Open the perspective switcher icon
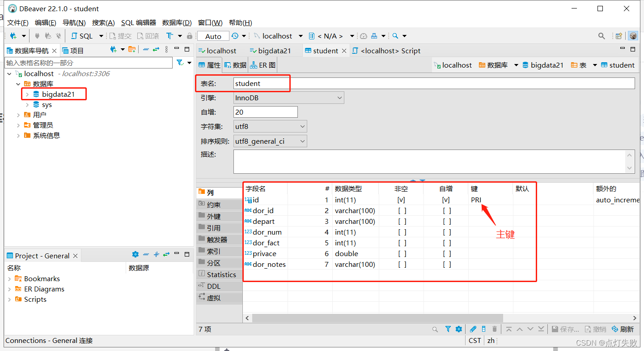This screenshot has width=644, height=351. point(619,36)
